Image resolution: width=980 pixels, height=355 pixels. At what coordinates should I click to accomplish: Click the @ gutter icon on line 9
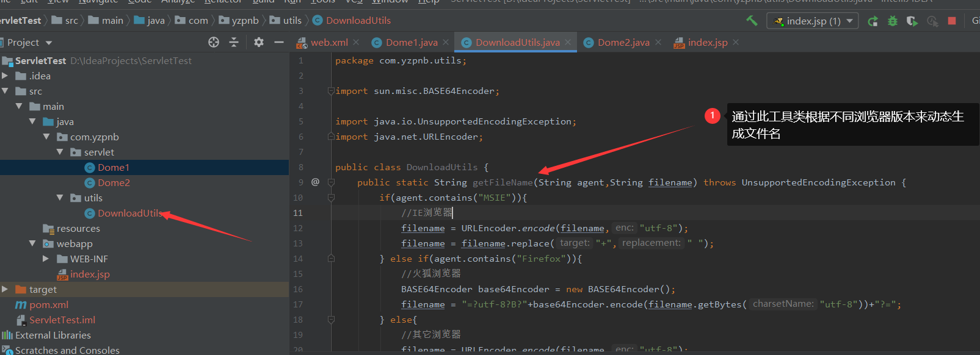point(315,182)
